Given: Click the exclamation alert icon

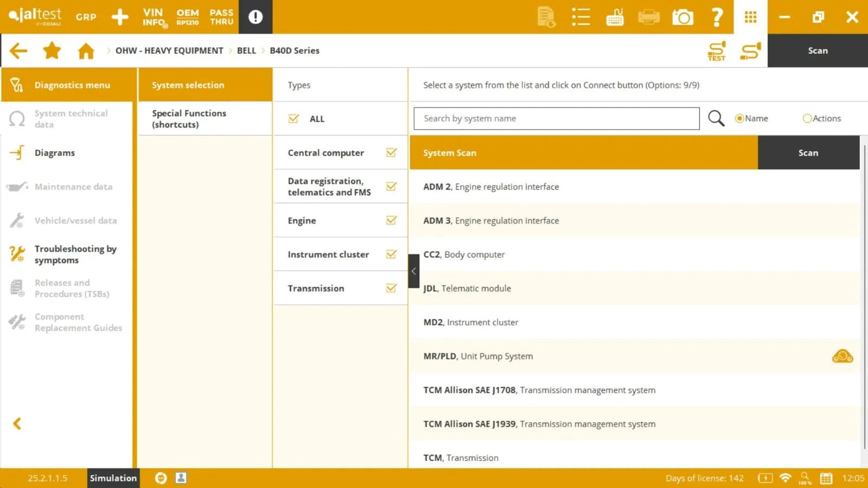Looking at the screenshot, I should pos(256,17).
